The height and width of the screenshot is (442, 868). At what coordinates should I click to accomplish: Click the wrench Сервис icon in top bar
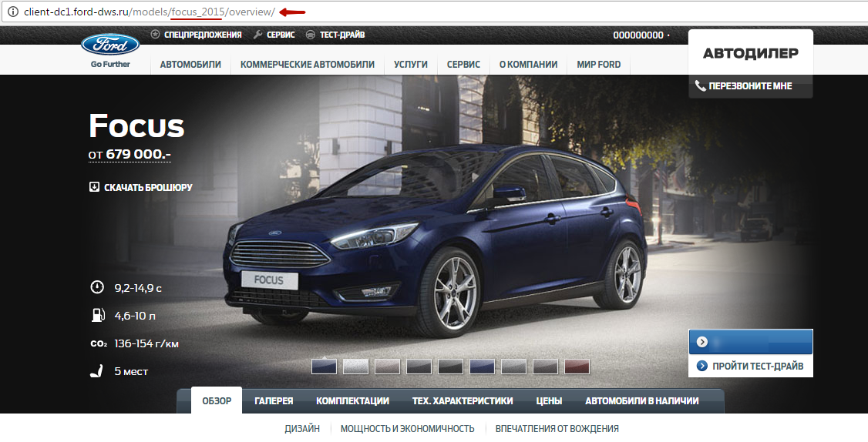257,35
